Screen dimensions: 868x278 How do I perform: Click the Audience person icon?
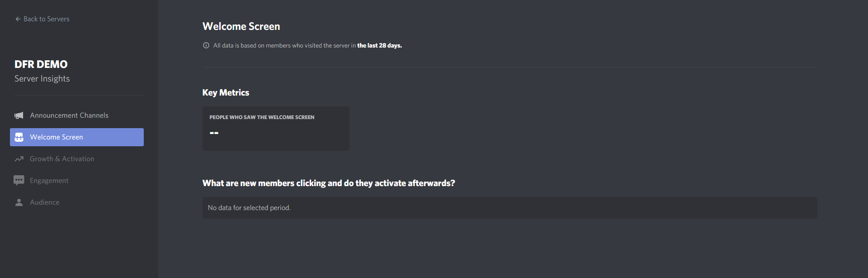coord(19,202)
